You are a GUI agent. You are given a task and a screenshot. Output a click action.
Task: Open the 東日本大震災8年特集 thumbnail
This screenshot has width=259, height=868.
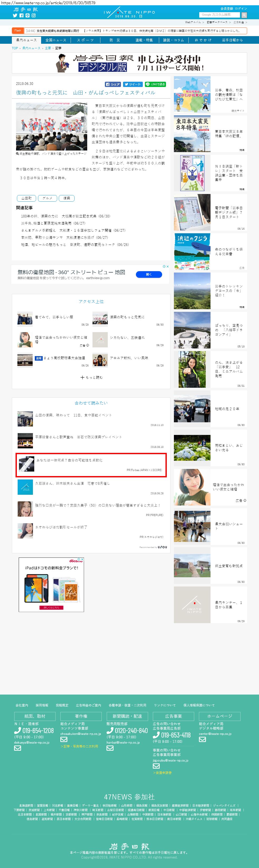(x=192, y=134)
